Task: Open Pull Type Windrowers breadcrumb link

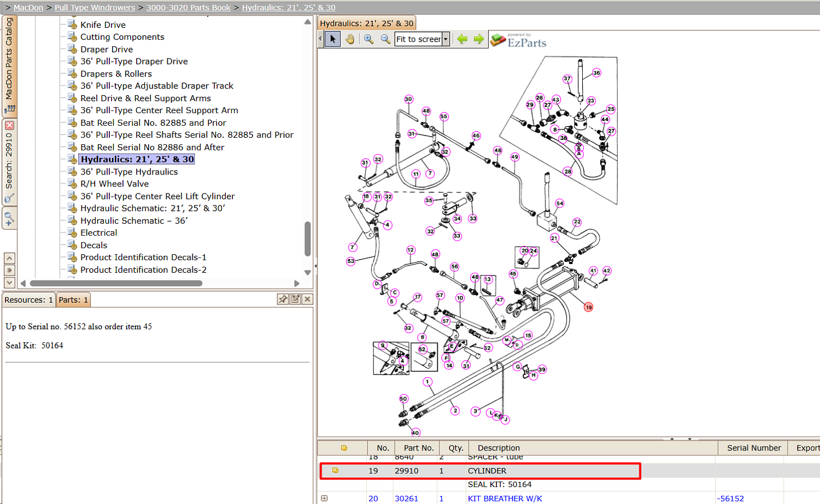Action: coord(95,8)
